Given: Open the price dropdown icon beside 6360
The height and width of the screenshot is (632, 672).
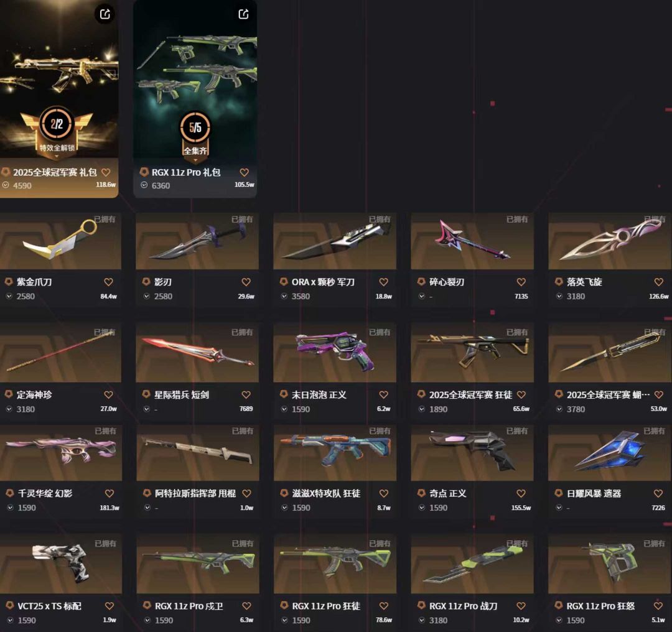Looking at the screenshot, I should coord(144,185).
